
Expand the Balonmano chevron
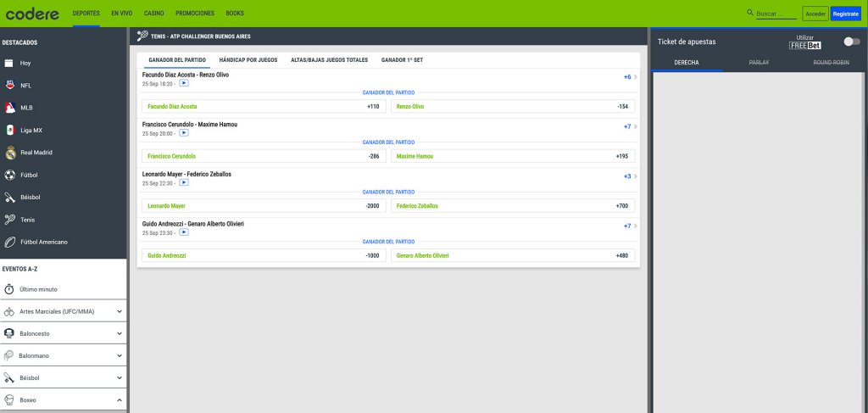[x=120, y=356]
